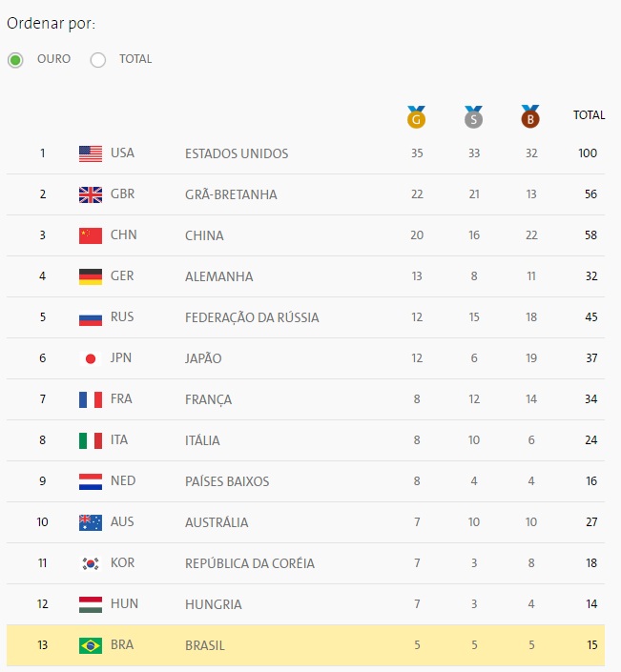This screenshot has height=672, width=621.
Task: Click the Japan flag icon
Action: pos(91,358)
